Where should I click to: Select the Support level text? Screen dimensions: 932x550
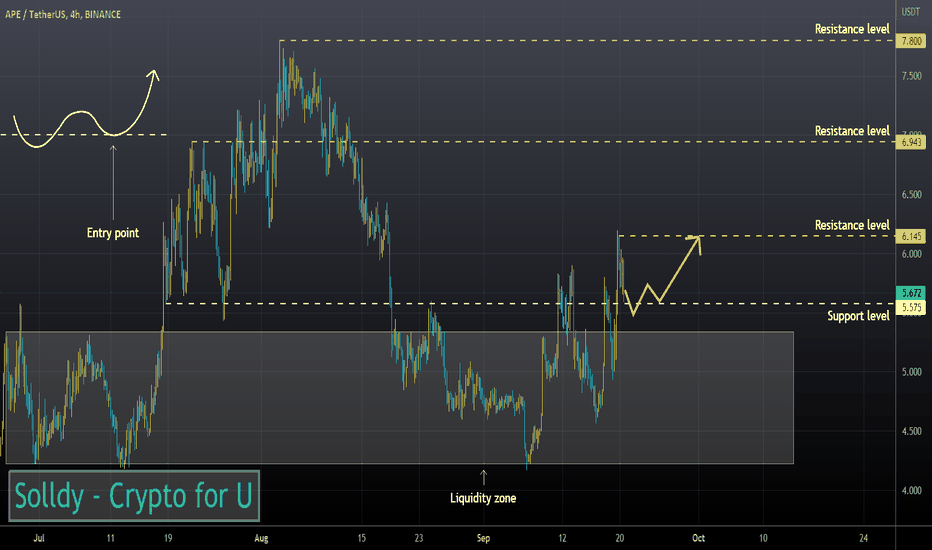(858, 316)
